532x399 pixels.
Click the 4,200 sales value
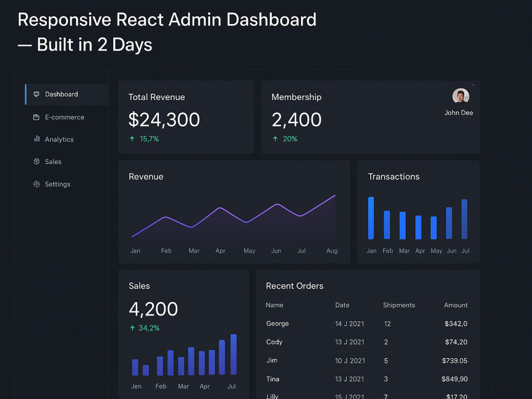click(x=153, y=309)
